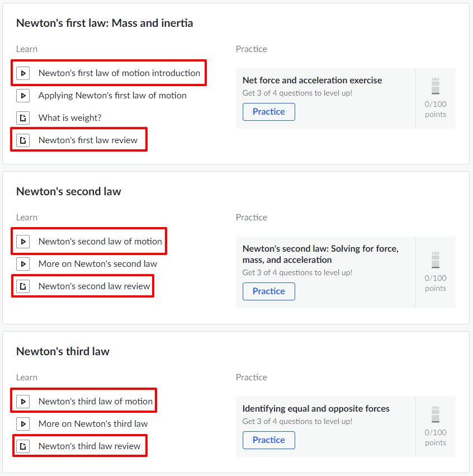Open the "Newton's first law review" article icon
The height and width of the screenshot is (476, 473).
[x=23, y=140]
